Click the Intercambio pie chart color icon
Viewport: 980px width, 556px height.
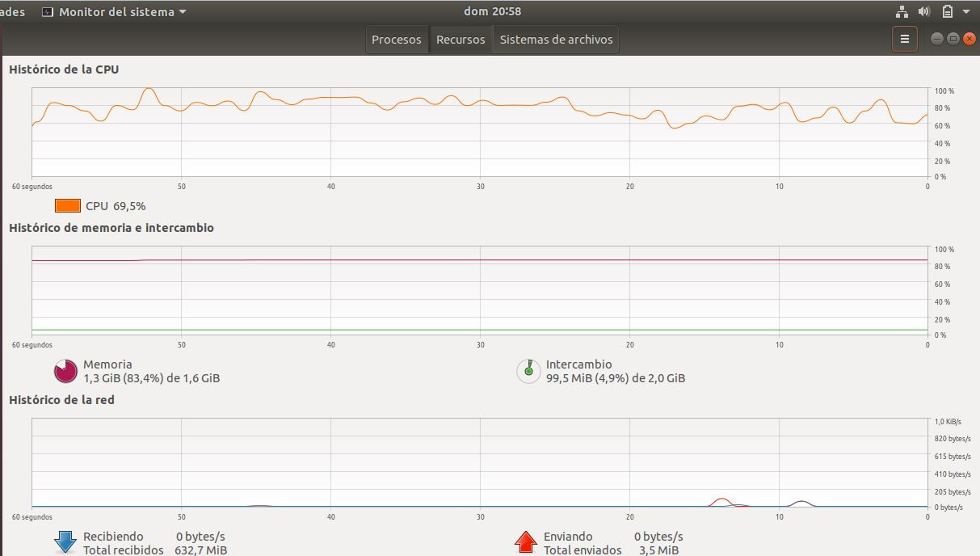[528, 371]
